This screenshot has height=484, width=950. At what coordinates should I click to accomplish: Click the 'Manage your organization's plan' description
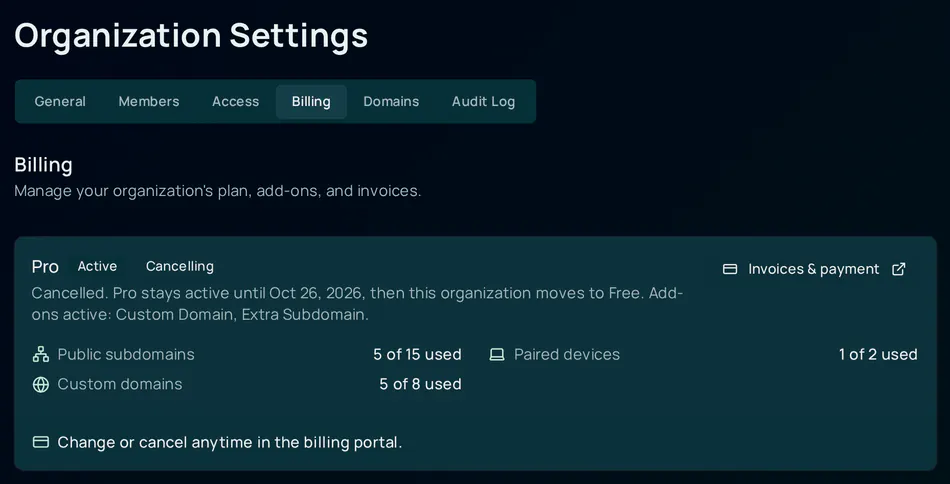(218, 191)
